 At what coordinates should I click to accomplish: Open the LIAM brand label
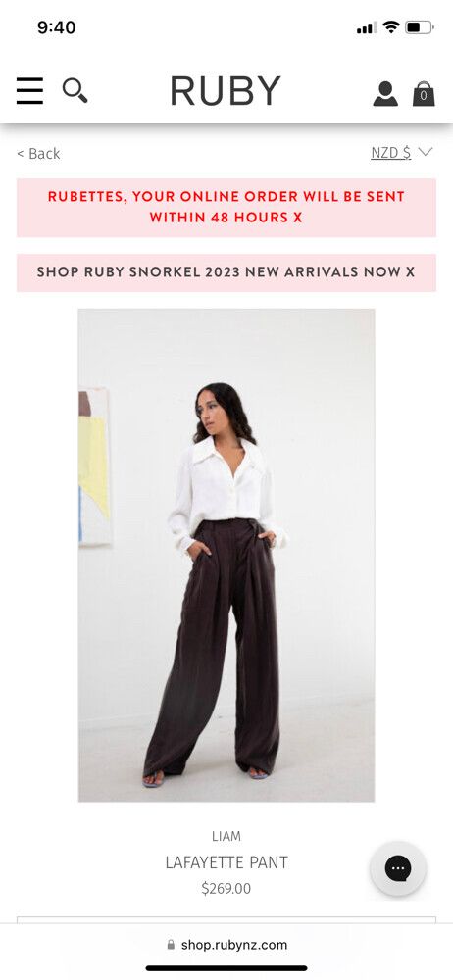pyautogui.click(x=226, y=836)
